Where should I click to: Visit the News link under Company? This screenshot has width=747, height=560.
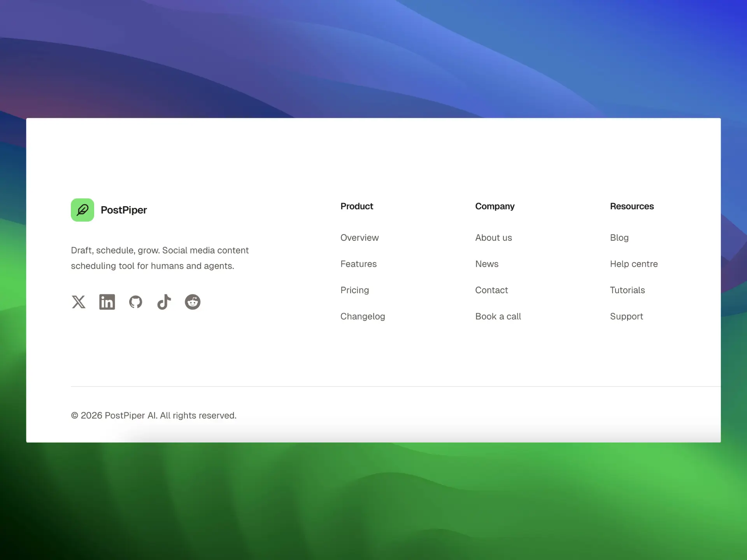click(487, 264)
